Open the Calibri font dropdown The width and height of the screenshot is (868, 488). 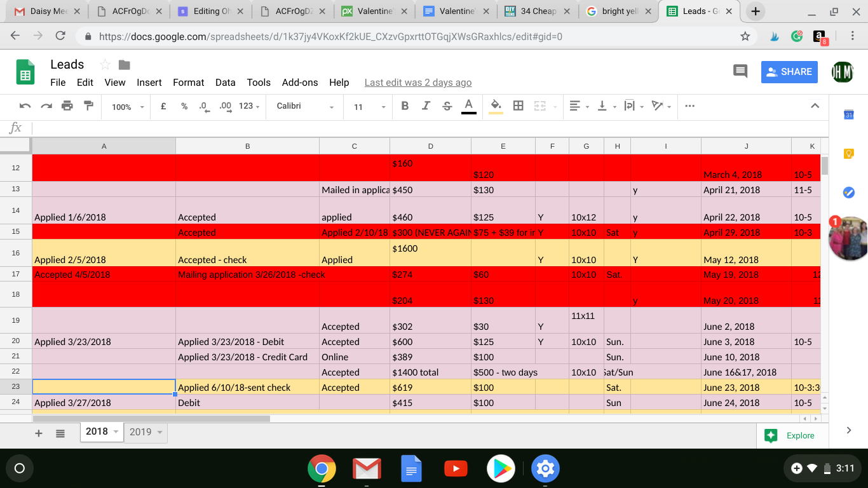pyautogui.click(x=305, y=106)
